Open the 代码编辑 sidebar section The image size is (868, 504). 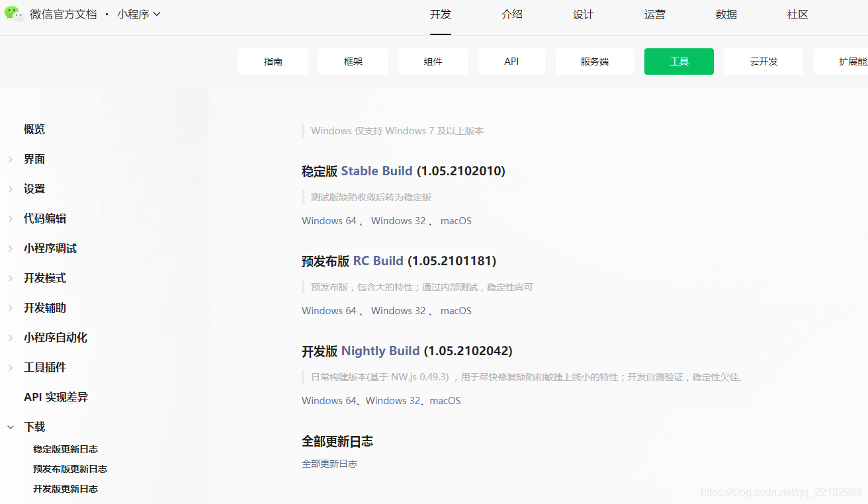point(45,218)
